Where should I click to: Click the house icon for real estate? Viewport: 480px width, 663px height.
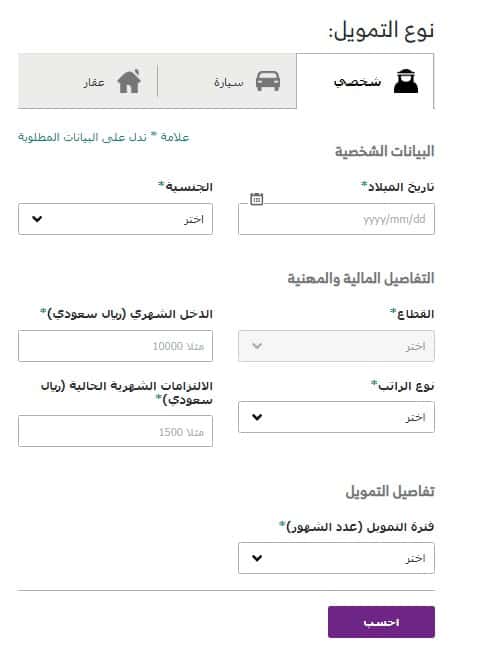[x=129, y=81]
